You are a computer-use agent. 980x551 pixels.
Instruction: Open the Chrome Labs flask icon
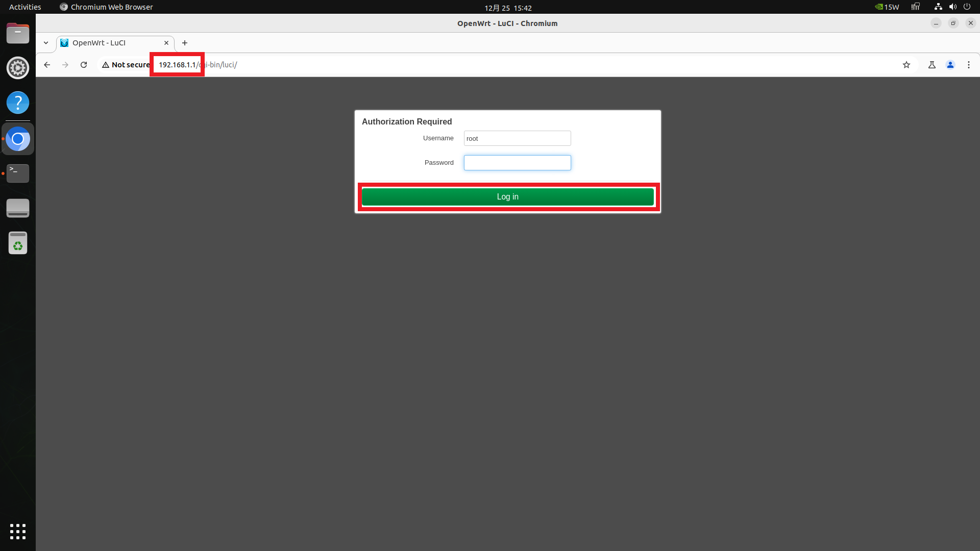tap(932, 65)
